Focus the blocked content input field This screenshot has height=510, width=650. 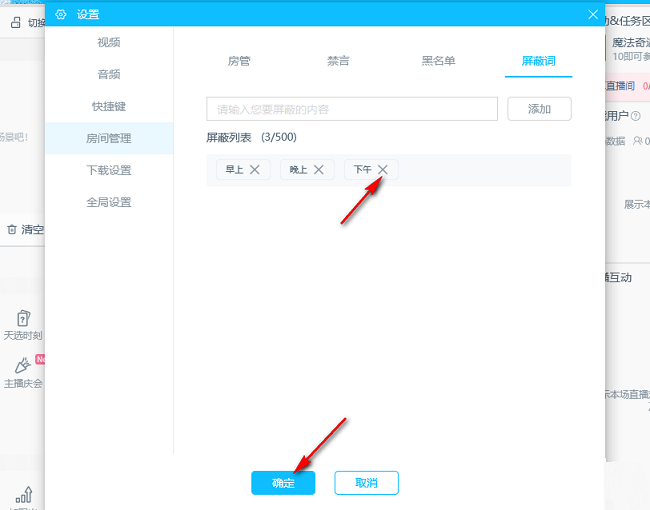coord(352,109)
